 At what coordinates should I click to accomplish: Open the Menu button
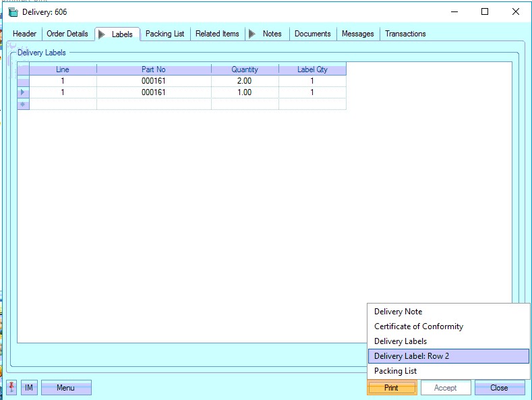(x=66, y=388)
